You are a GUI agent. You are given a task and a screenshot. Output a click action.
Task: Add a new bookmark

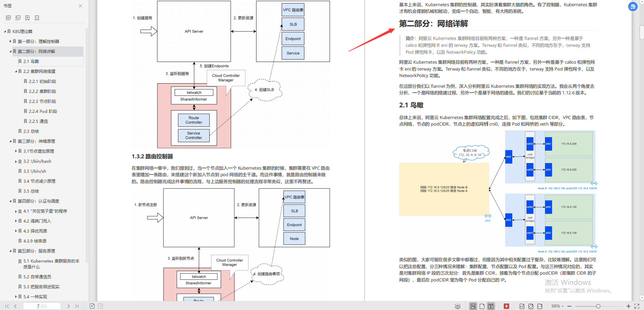coord(28,18)
